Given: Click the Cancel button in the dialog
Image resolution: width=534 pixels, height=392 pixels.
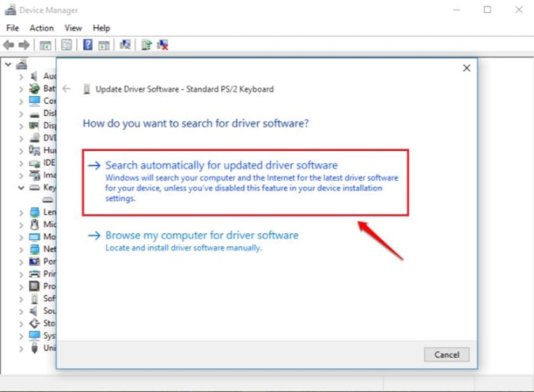Looking at the screenshot, I should pyautogui.click(x=446, y=355).
